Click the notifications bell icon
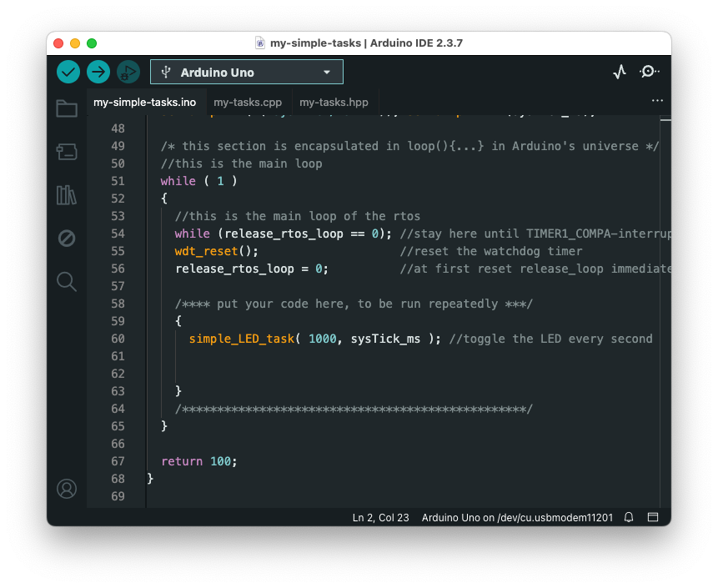Image resolution: width=718 pixels, height=588 pixels. (x=629, y=517)
